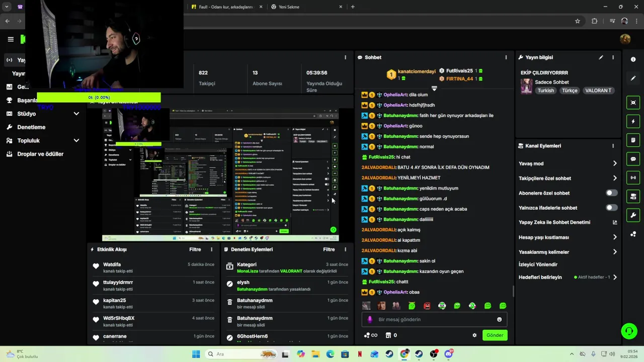
Task: Toggle the screen capture widget icon
Action: [x=633, y=103]
